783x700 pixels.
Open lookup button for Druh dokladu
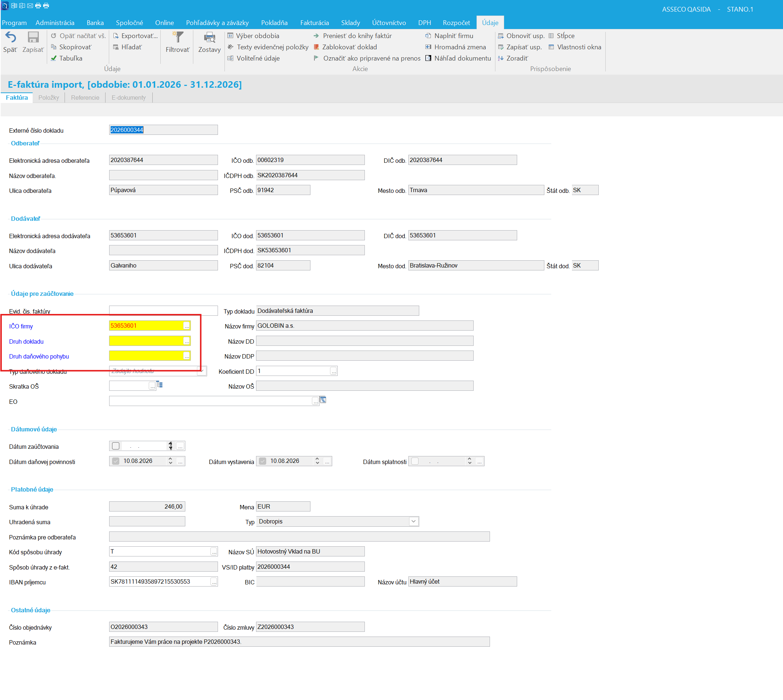(x=187, y=341)
